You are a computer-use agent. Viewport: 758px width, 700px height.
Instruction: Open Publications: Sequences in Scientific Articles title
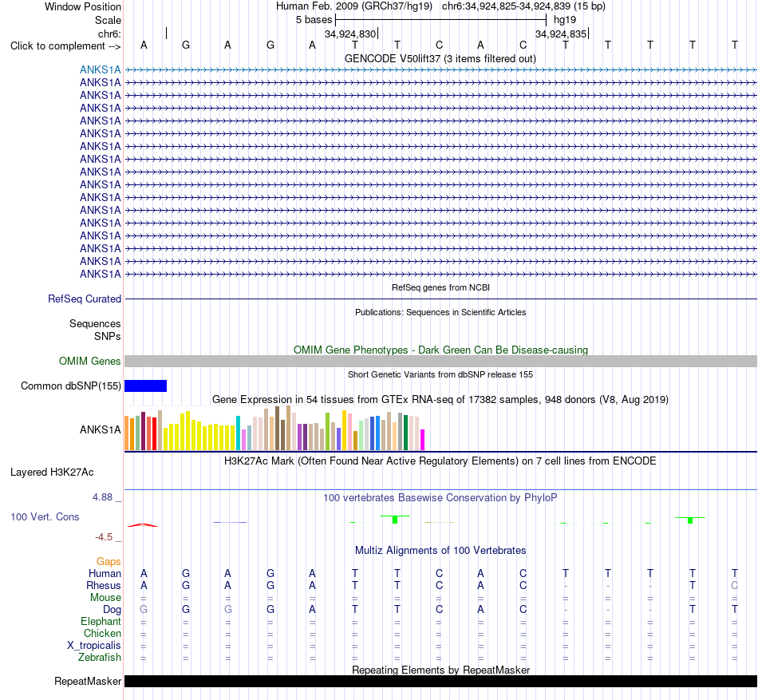coord(440,312)
